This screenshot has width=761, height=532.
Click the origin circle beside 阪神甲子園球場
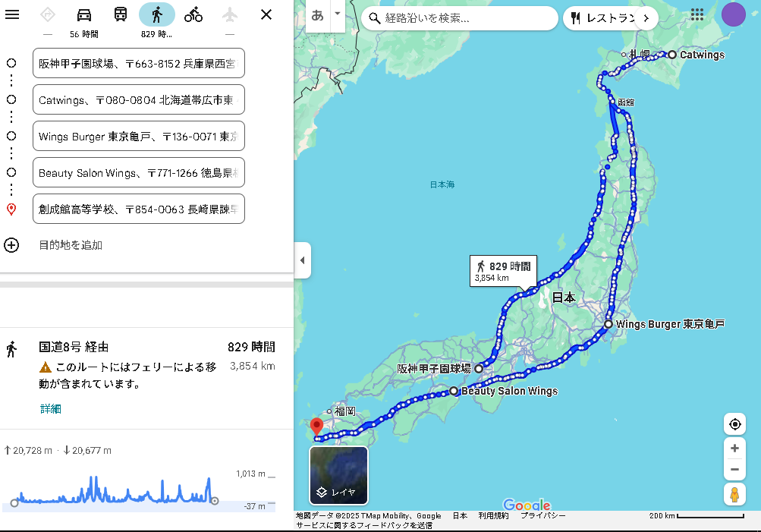(x=11, y=63)
